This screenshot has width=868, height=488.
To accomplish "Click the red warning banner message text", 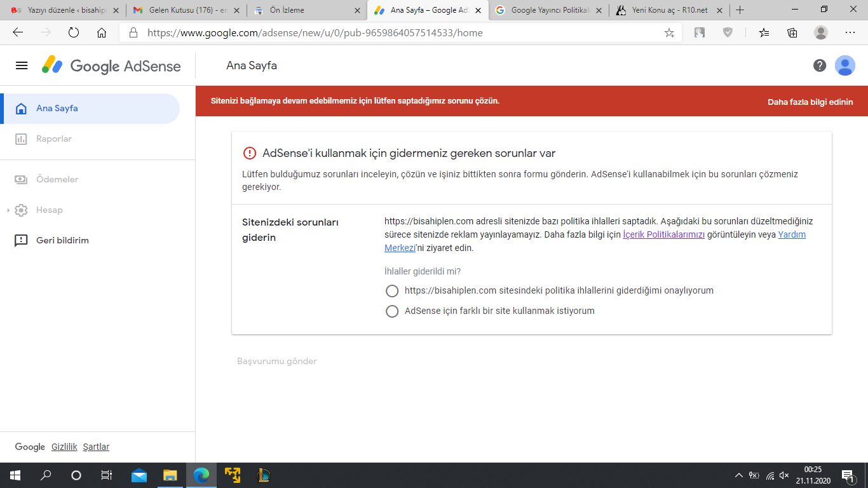I will pos(355,101).
